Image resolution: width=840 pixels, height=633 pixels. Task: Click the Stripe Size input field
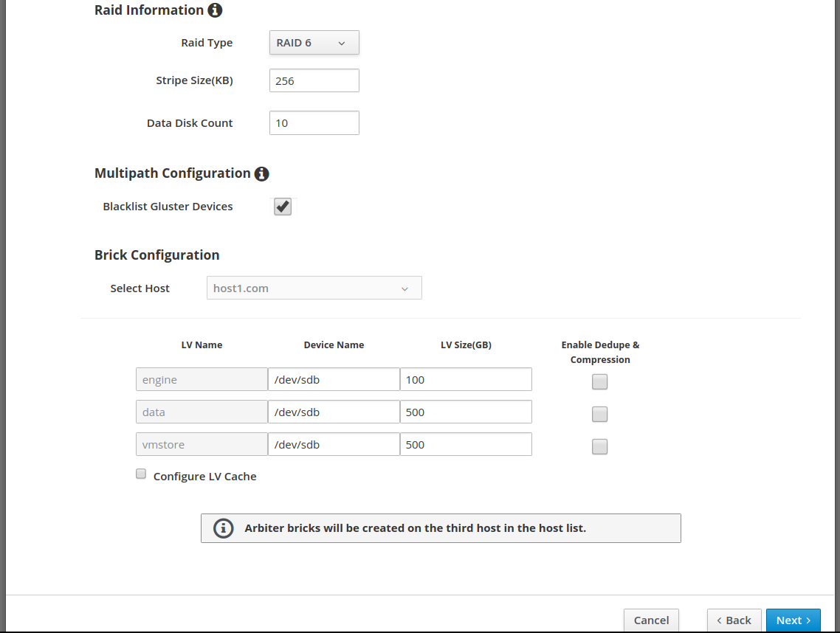[x=314, y=81]
